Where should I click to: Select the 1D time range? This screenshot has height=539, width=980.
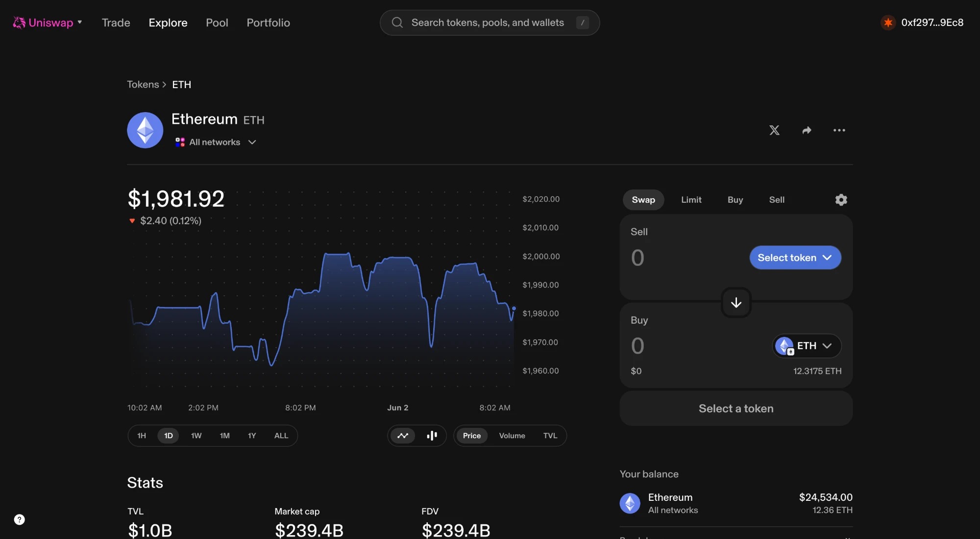tap(168, 435)
